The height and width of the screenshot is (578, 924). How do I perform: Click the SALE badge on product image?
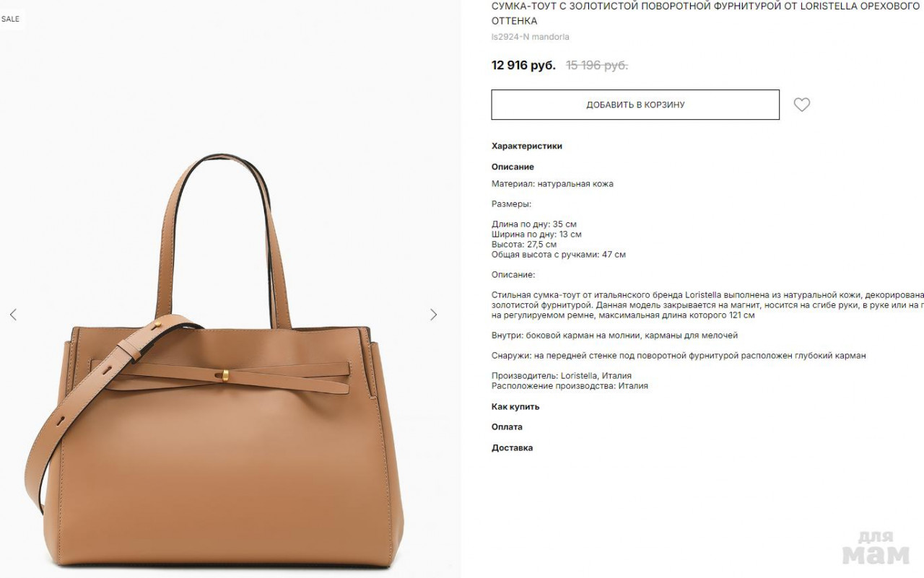pos(11,19)
